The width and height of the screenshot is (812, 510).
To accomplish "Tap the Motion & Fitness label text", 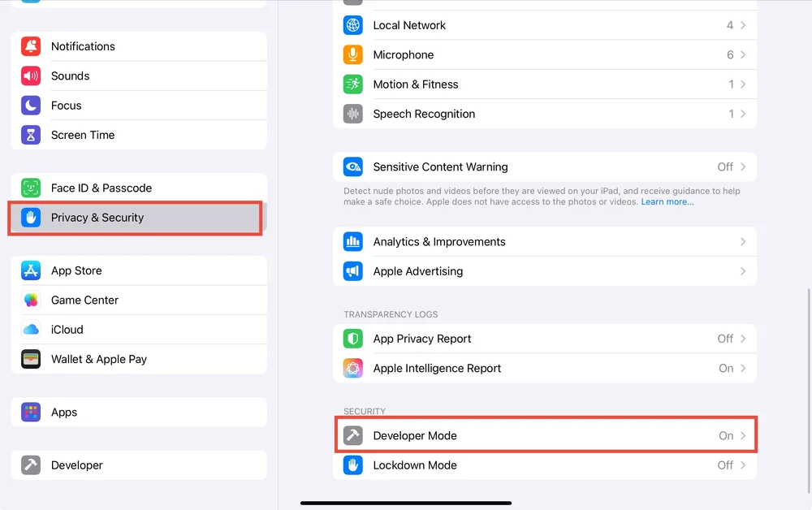I will point(416,84).
